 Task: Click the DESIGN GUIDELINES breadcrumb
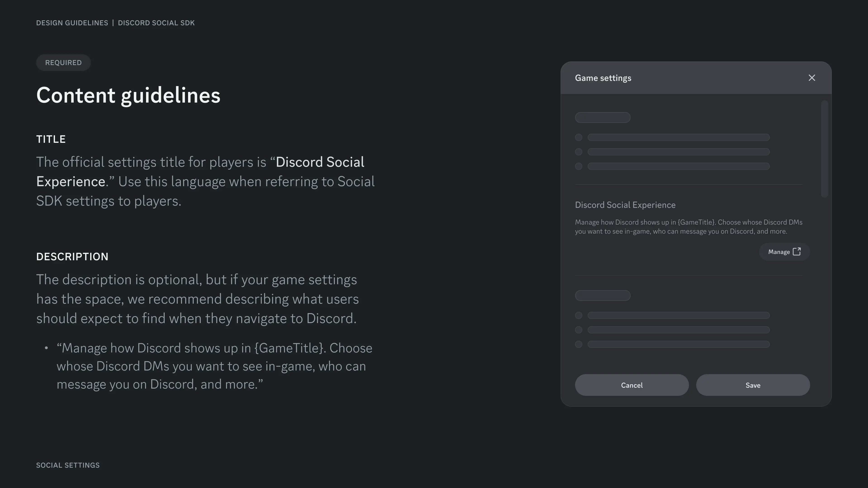[72, 23]
